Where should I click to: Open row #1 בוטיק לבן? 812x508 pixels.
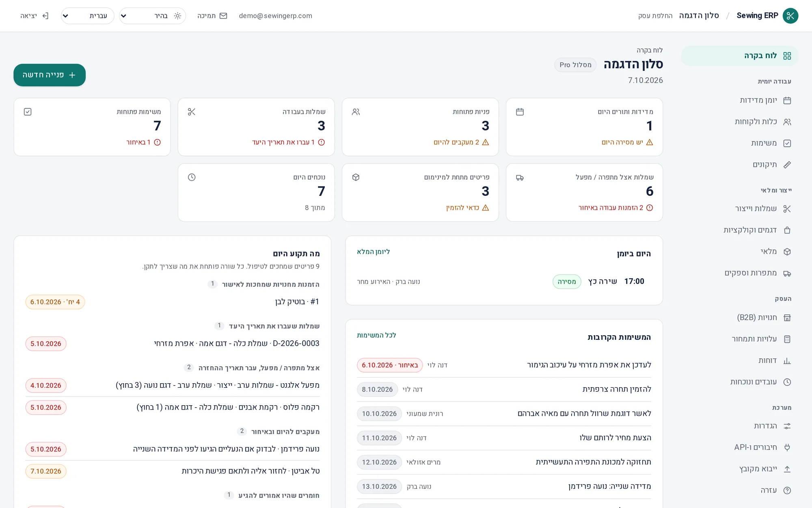tap(173, 302)
